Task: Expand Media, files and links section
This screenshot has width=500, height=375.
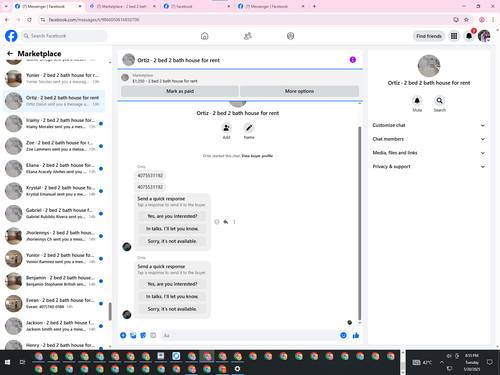Action: click(429, 153)
